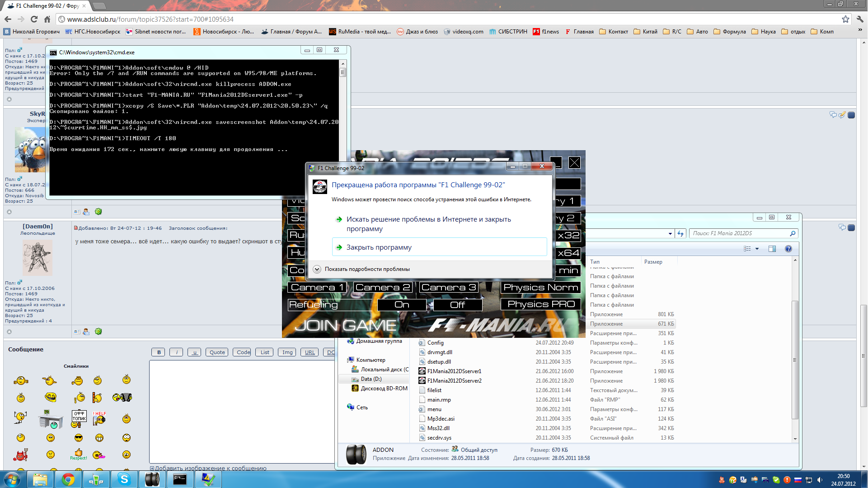This screenshot has width=868, height=488.
Task: Toggle Explorer preview pane icon
Action: tap(772, 249)
